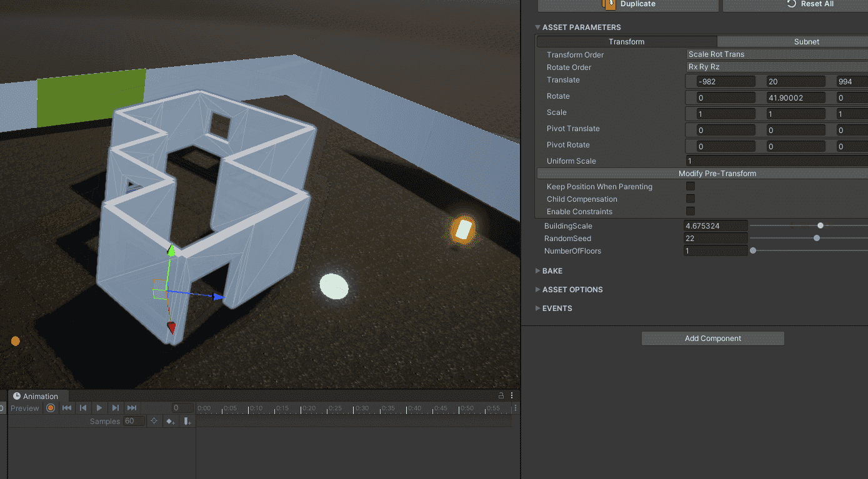Click the Add Event icon in Animation window
The height and width of the screenshot is (479, 868).
(x=187, y=422)
